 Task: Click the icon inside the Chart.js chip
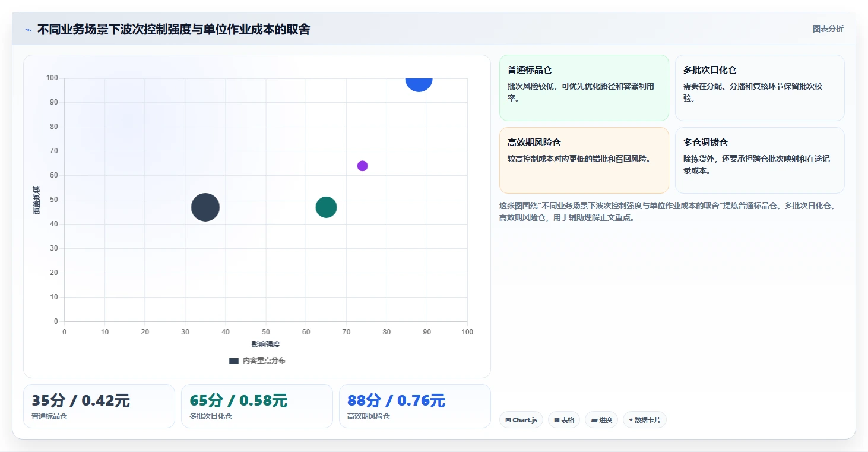(x=508, y=421)
